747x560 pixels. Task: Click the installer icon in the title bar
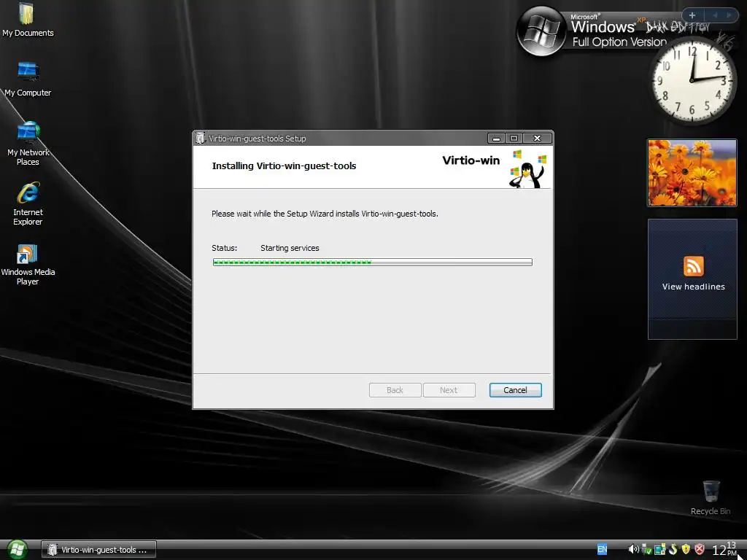tap(201, 138)
